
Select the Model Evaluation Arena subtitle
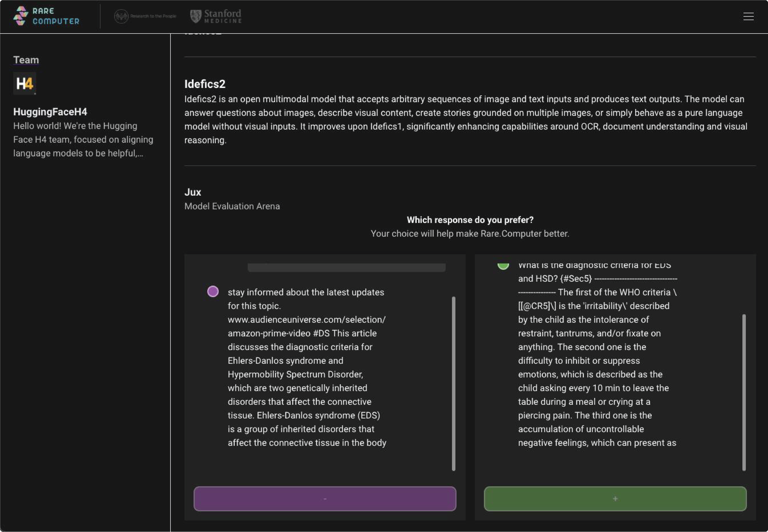point(232,206)
